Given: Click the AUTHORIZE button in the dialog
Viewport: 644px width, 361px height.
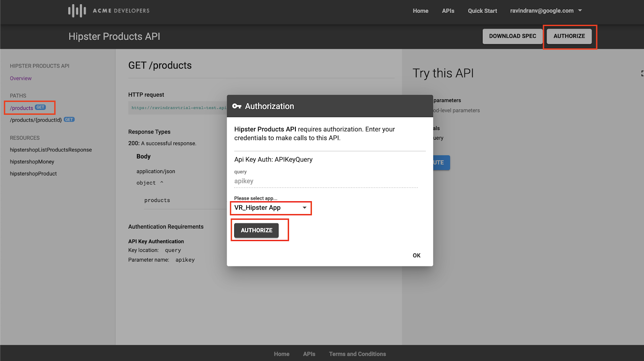Looking at the screenshot, I should coord(256,230).
